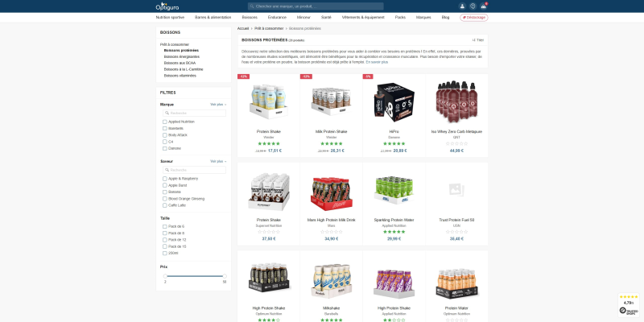Click placeholder image of Trust Protein Fuel 50
644x322 pixels.
[x=456, y=189]
